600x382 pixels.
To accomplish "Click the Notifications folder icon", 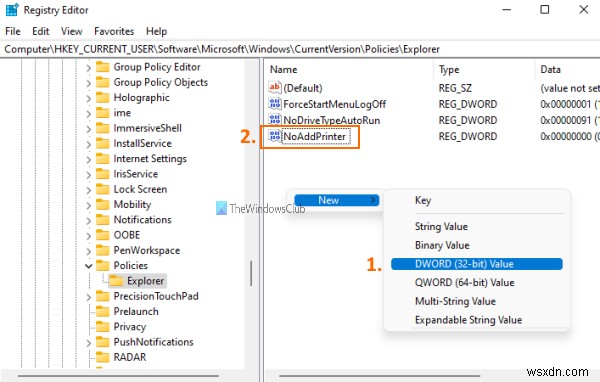I will click(103, 220).
